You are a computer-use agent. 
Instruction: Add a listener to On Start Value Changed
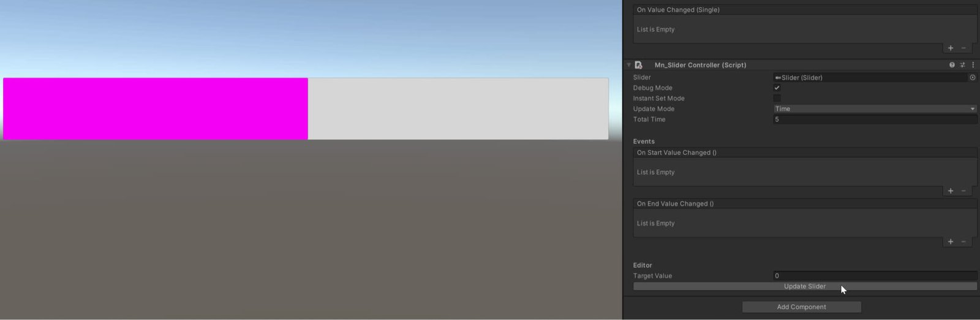951,191
